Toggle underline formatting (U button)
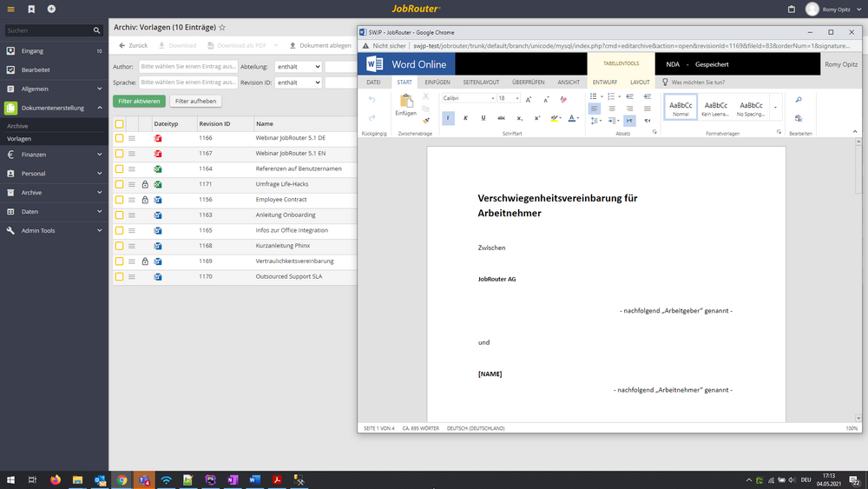This screenshot has height=489, width=868. coord(483,118)
